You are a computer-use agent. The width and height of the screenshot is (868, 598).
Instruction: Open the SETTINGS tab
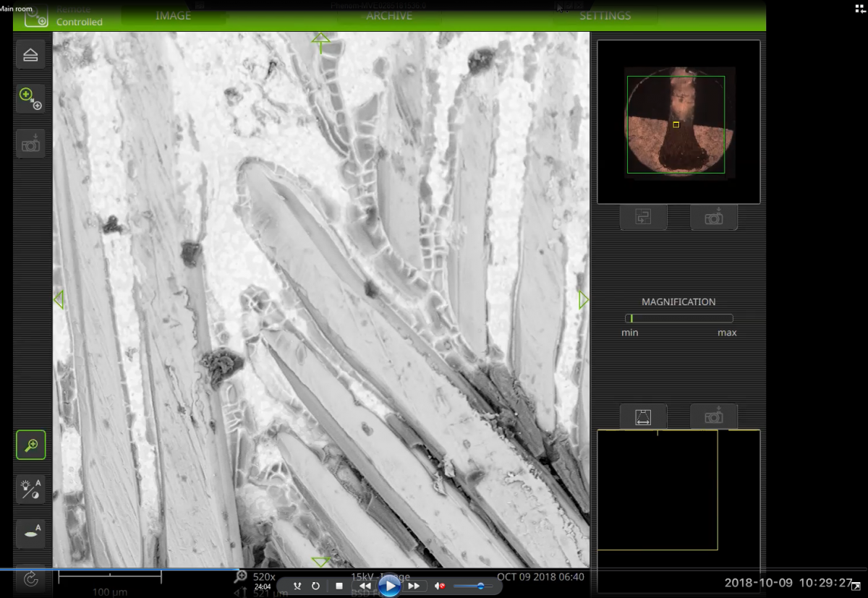pyautogui.click(x=605, y=15)
